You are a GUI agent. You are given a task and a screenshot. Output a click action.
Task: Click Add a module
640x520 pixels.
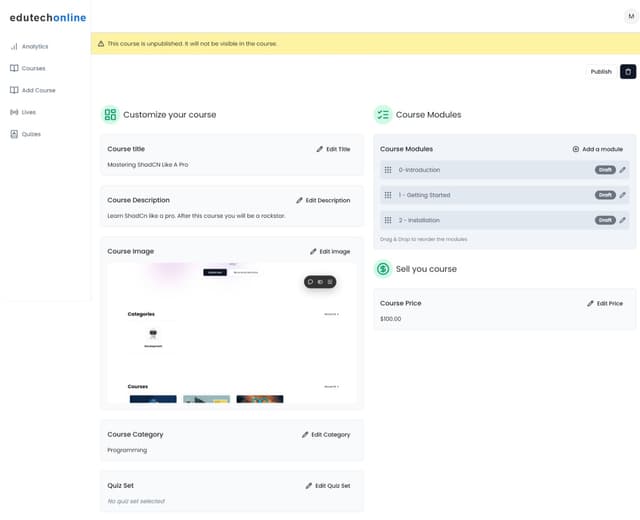pos(598,149)
